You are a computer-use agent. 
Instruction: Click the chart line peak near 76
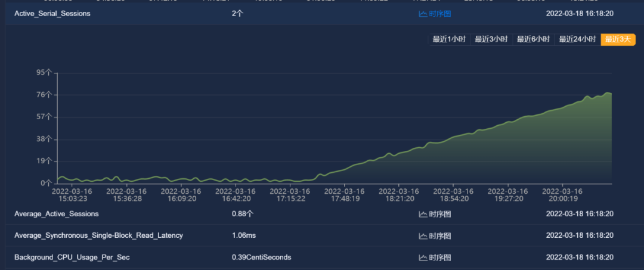tap(608, 93)
